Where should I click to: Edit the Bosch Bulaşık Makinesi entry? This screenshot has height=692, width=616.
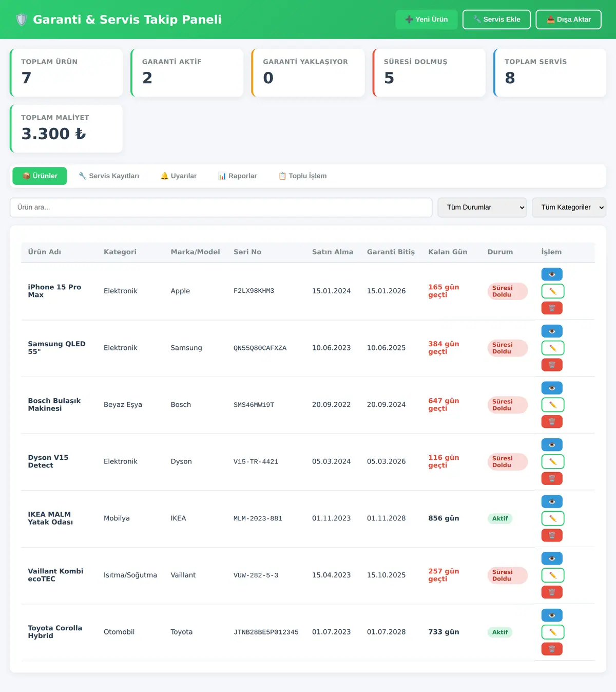tap(553, 405)
